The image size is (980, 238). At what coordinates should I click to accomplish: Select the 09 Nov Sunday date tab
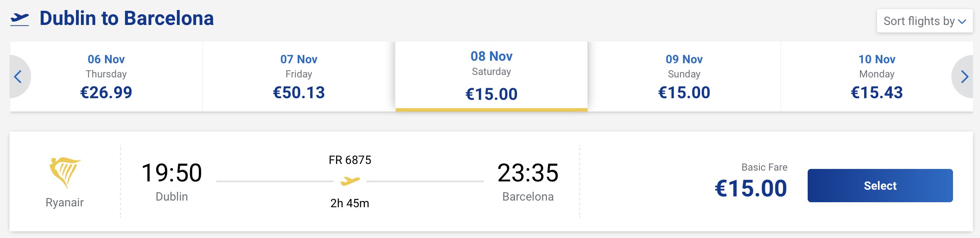click(x=684, y=77)
